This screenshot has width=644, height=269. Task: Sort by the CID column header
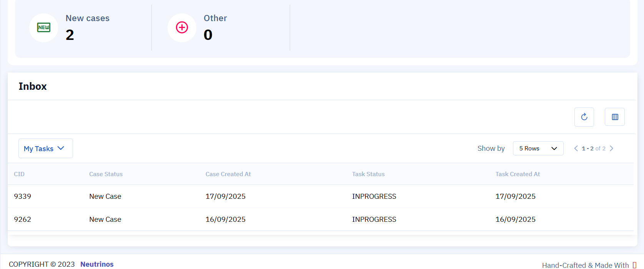[x=19, y=174]
